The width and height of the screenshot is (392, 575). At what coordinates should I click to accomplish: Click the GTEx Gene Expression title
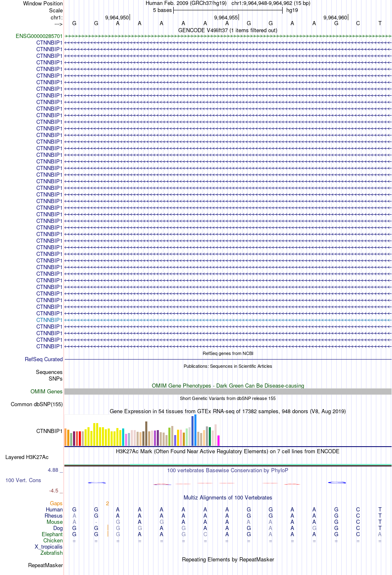click(228, 411)
